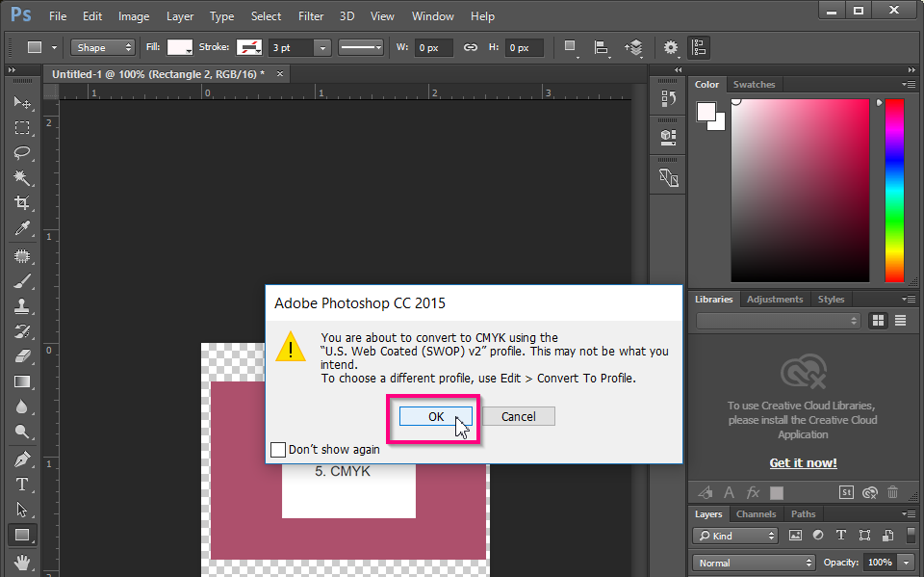Confirm CMYK conversion with OK

pyautogui.click(x=436, y=417)
